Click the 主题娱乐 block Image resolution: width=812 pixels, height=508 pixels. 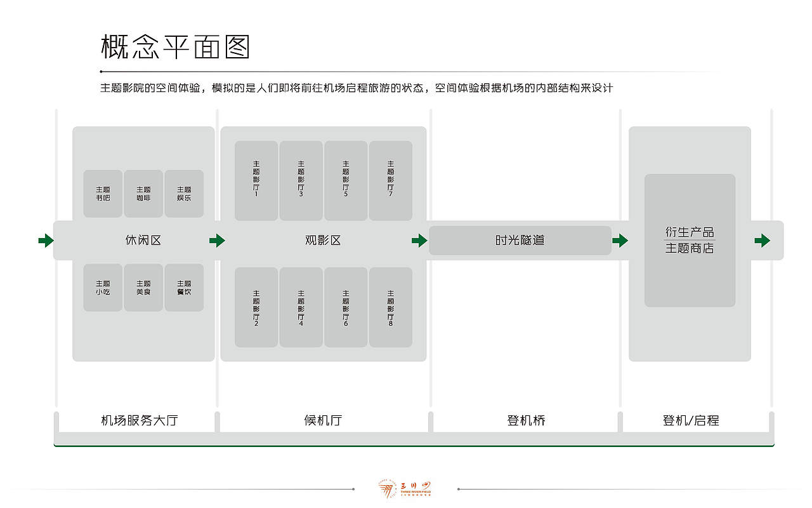[x=183, y=194]
